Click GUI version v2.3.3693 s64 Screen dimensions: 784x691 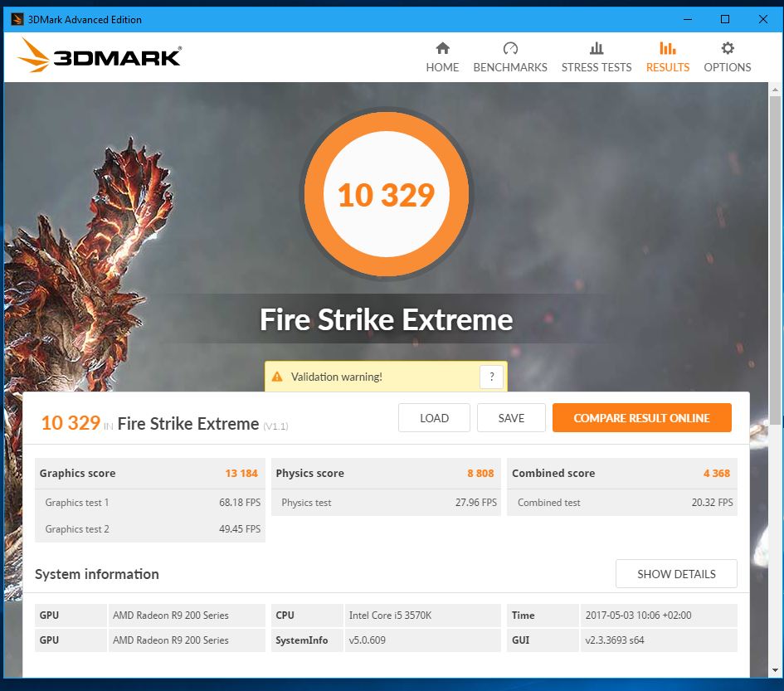pos(615,640)
